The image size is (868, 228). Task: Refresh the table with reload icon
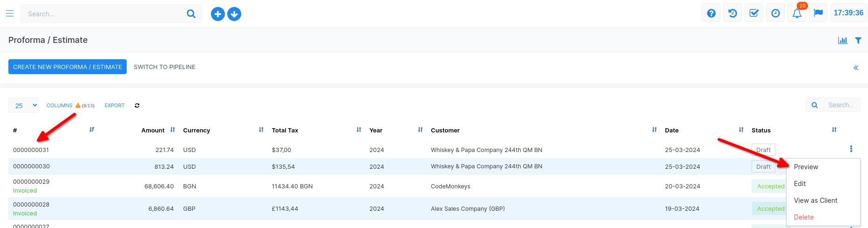[137, 105]
